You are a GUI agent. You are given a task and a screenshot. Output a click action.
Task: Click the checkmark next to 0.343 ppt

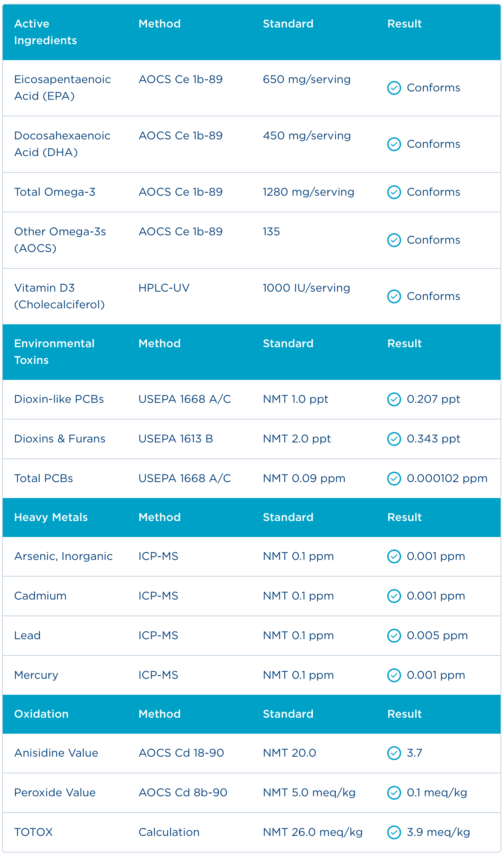click(394, 439)
